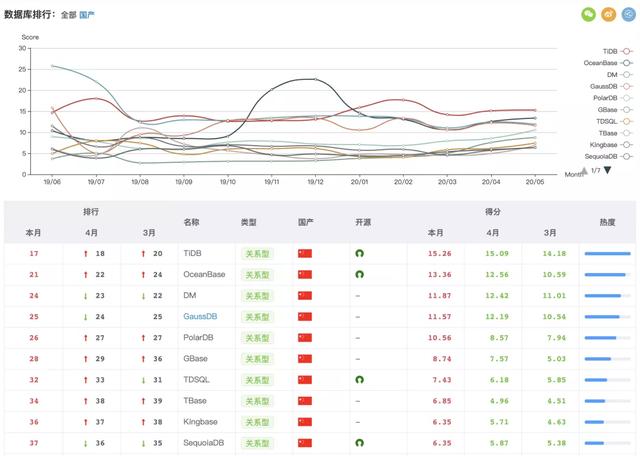Click the TDSQL database name
The height and width of the screenshot is (456, 640).
tap(196, 380)
